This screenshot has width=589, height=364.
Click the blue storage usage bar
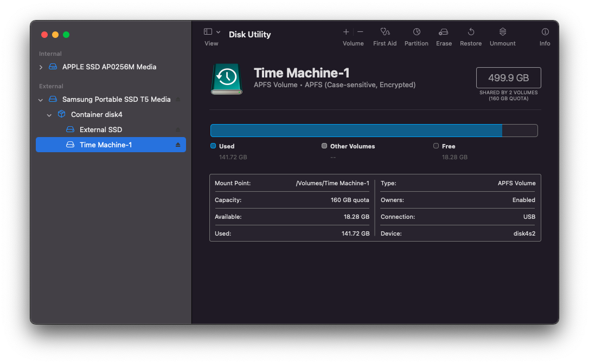click(x=356, y=131)
